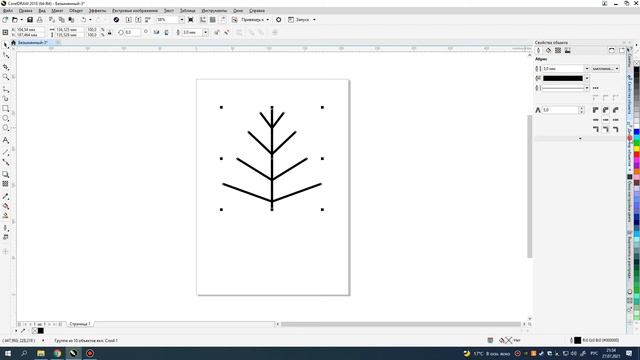Select the Color Eyedropper tool
Screen dimensions: 640x360
click(x=6, y=196)
